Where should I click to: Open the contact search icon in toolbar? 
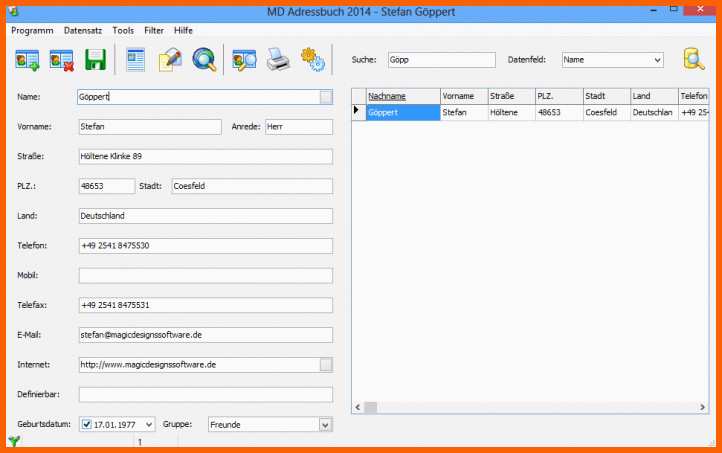click(x=244, y=60)
